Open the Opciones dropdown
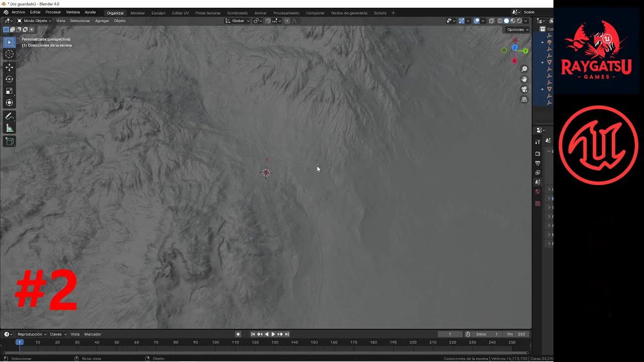The width and height of the screenshot is (644, 362). (517, 30)
